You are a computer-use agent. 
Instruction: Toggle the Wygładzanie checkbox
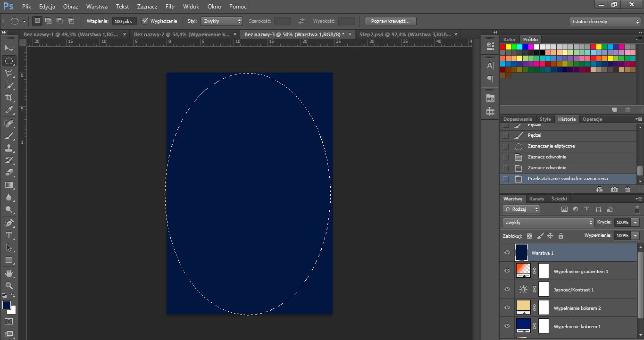click(x=145, y=21)
